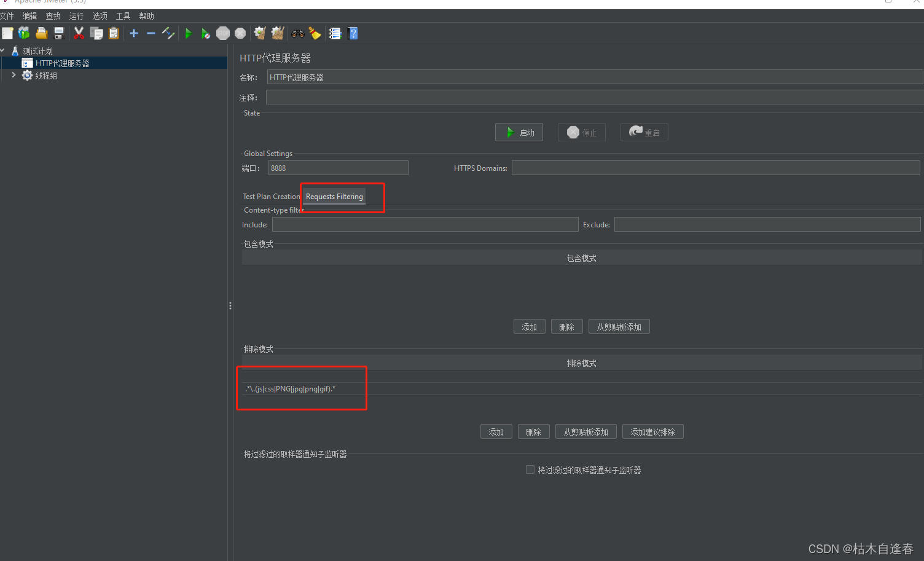The height and width of the screenshot is (561, 924).
Task: Select HTTP代理服务器 in the tree
Action: [63, 63]
